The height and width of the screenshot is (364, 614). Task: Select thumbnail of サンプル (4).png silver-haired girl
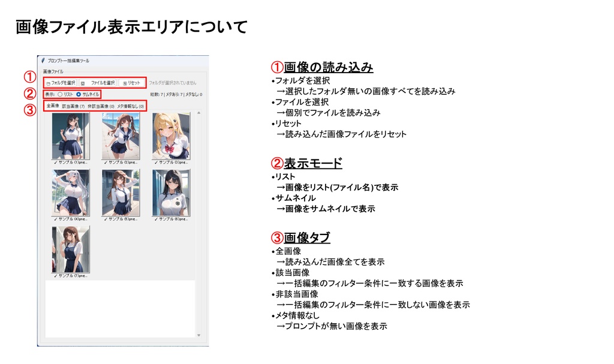(x=71, y=192)
